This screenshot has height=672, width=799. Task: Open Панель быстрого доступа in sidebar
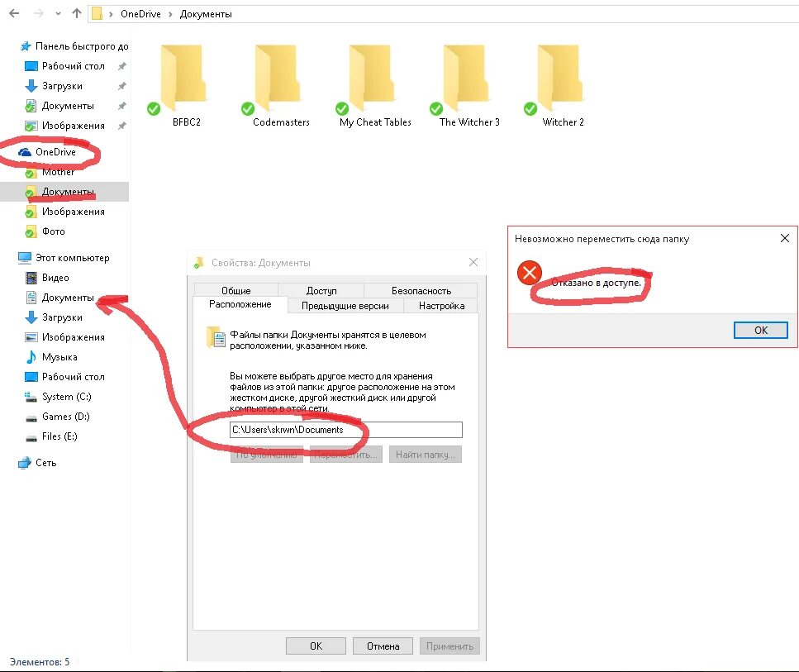tap(74, 46)
